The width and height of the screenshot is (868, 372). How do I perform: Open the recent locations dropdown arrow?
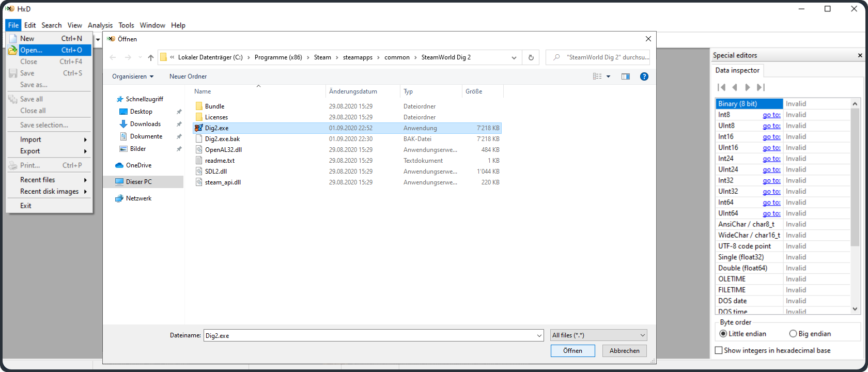tap(140, 57)
